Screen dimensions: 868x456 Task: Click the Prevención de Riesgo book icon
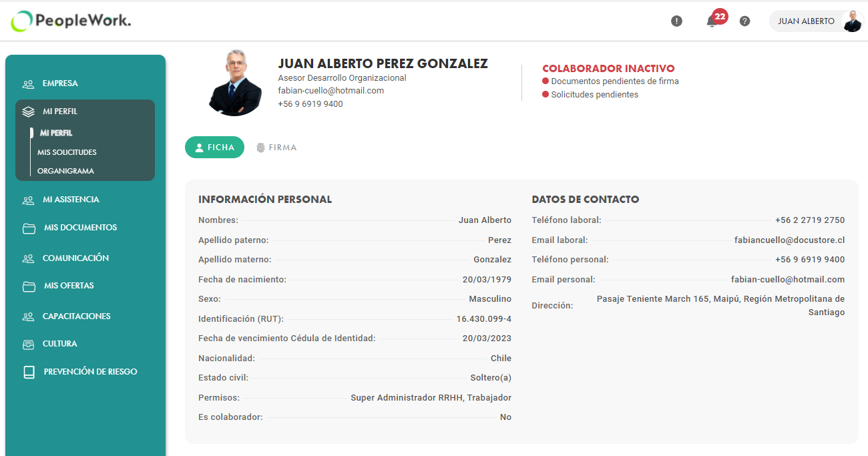pos(29,373)
